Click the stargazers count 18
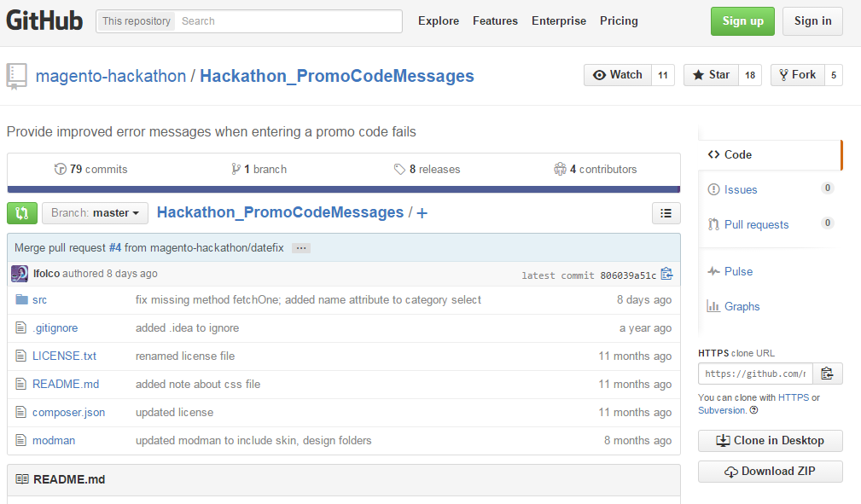The height and width of the screenshot is (504, 861). pyautogui.click(x=750, y=75)
